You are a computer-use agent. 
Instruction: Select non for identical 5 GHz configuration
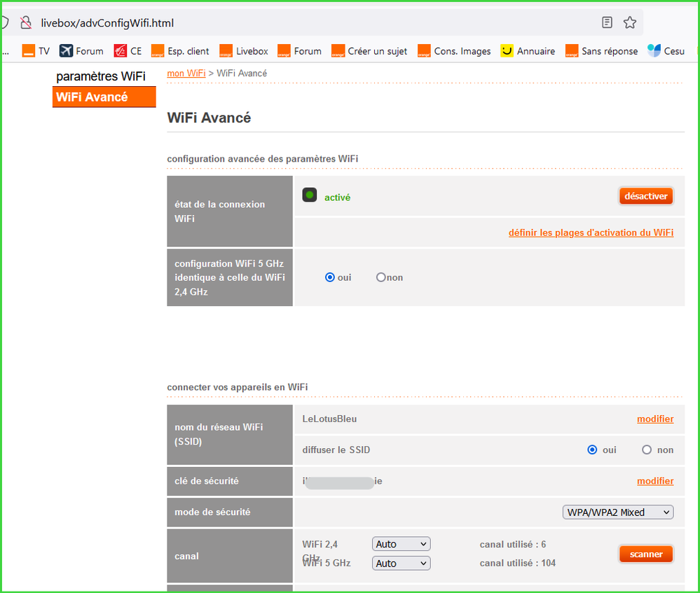[x=380, y=277]
